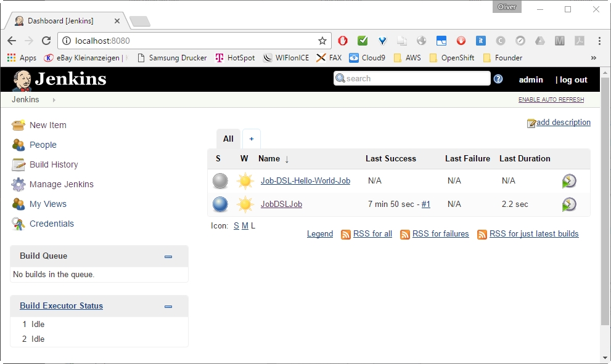Select the All view tab

click(228, 139)
